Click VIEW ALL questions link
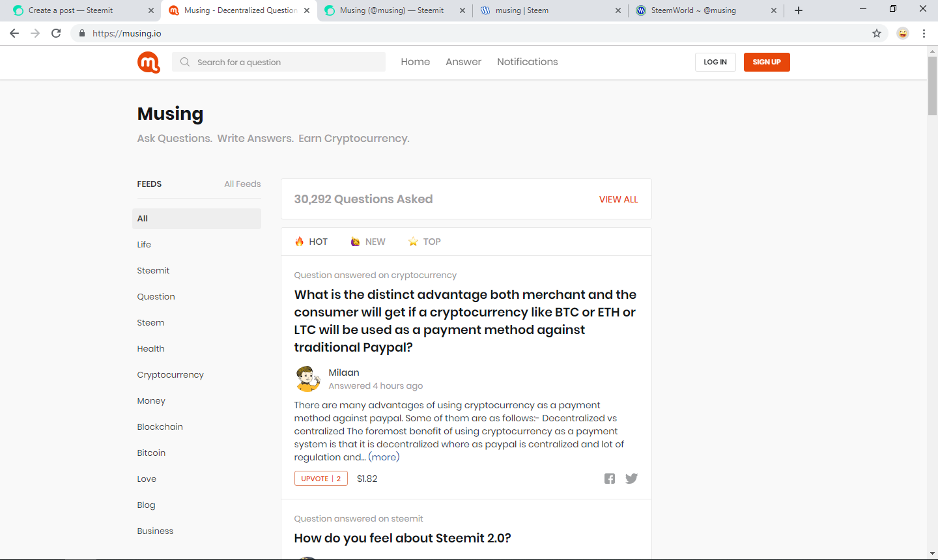938x560 pixels. point(619,199)
